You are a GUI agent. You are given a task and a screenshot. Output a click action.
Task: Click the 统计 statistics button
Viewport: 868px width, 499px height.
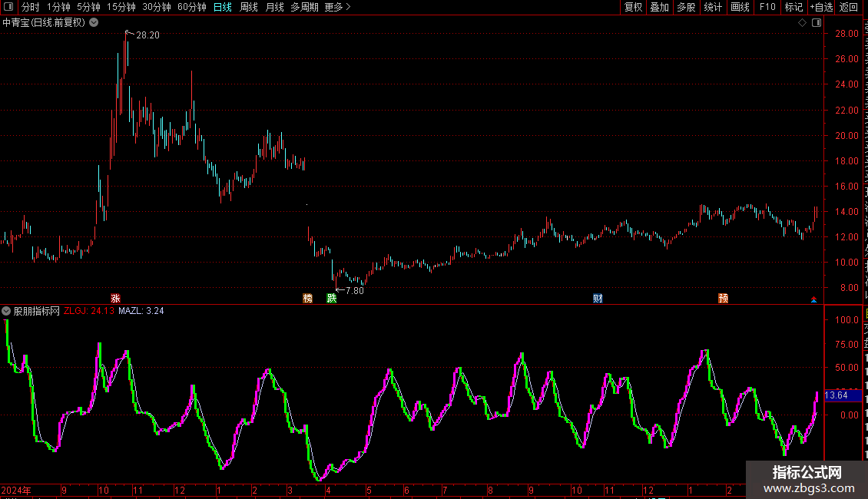click(x=713, y=7)
